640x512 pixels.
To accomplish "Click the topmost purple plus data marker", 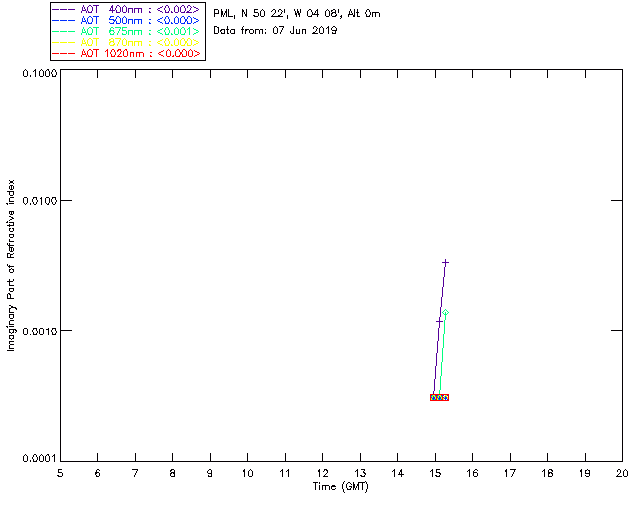I will click(x=445, y=263).
